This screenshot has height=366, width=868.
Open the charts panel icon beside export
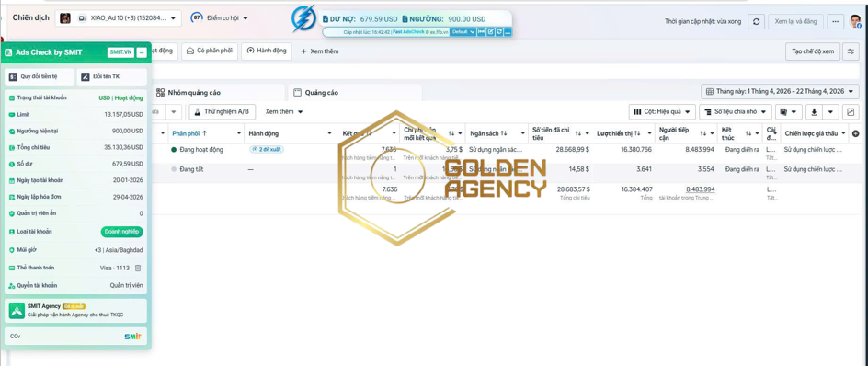(851, 112)
